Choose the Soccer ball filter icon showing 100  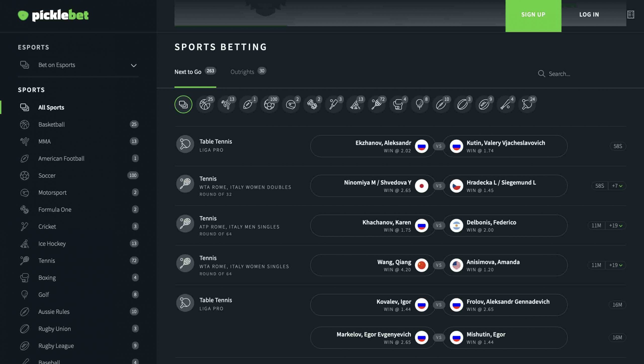tap(269, 104)
